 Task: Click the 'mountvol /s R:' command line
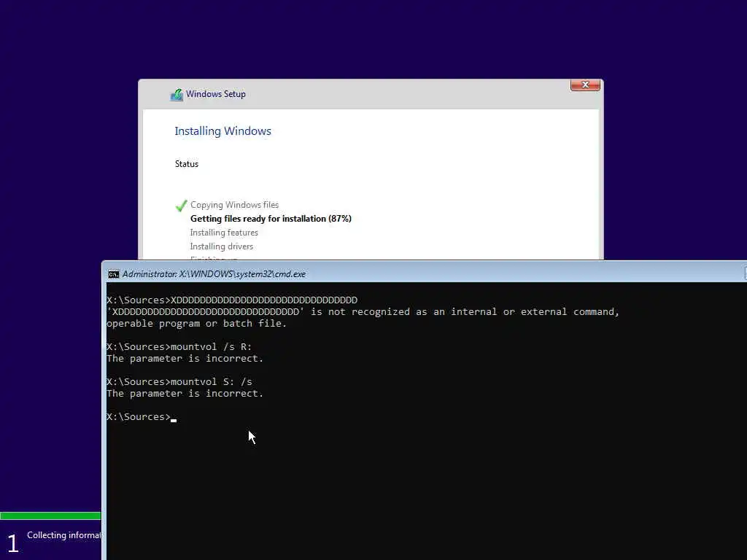tap(179, 346)
